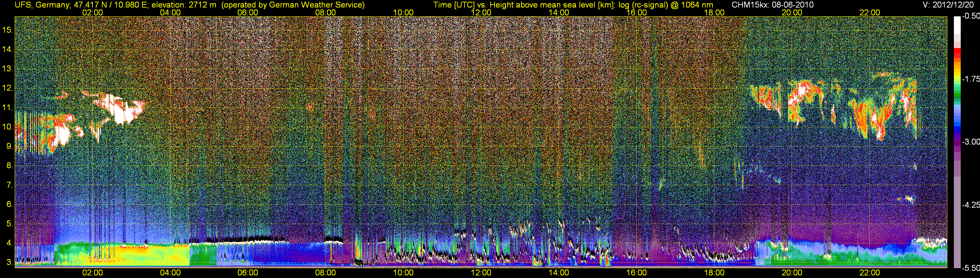
Task: Click the 10:00 label on the bottom time axis
Action: [403, 273]
